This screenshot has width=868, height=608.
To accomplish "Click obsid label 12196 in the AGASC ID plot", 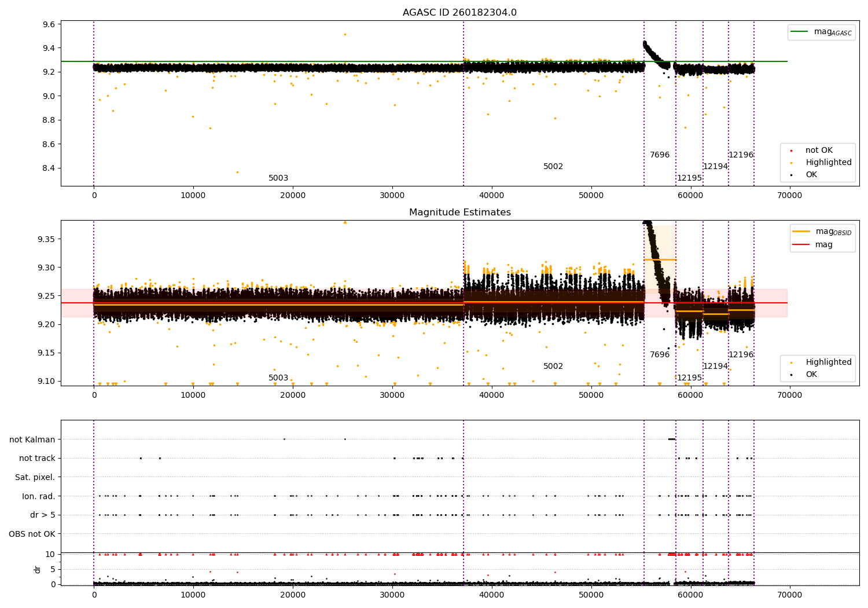I will (741, 155).
